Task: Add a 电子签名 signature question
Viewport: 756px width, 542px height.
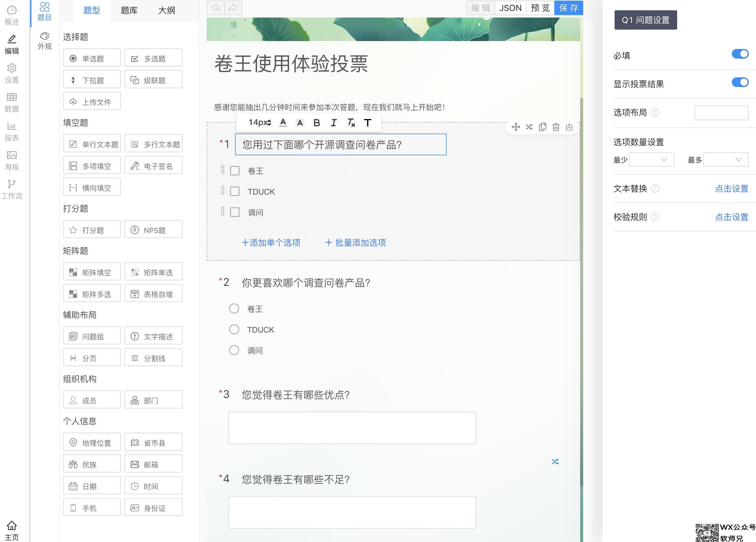Action: tap(153, 166)
